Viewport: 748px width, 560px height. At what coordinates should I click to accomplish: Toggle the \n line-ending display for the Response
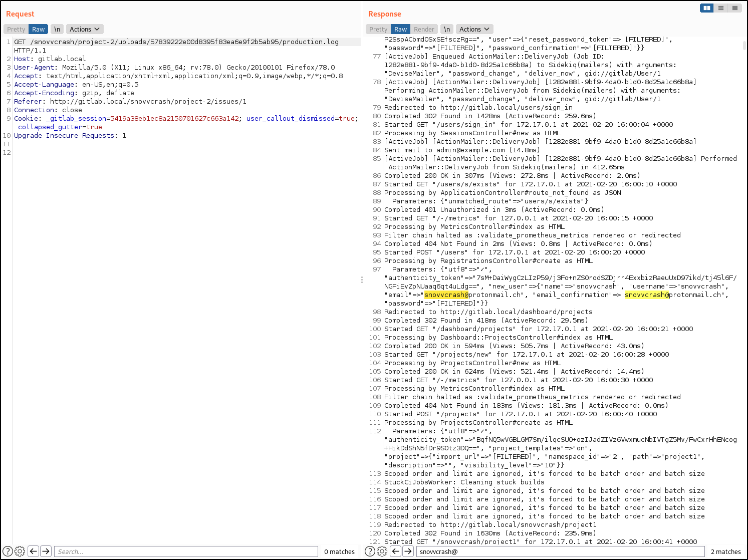tap(446, 29)
